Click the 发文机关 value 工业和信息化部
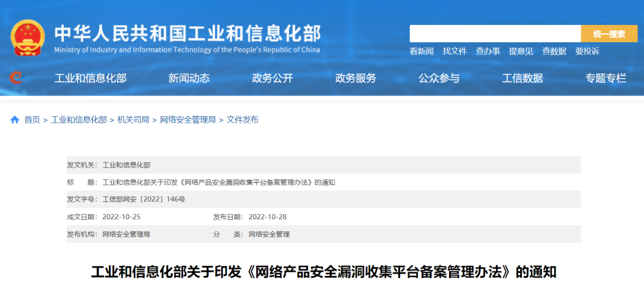This screenshot has width=644, height=289. pos(126,165)
